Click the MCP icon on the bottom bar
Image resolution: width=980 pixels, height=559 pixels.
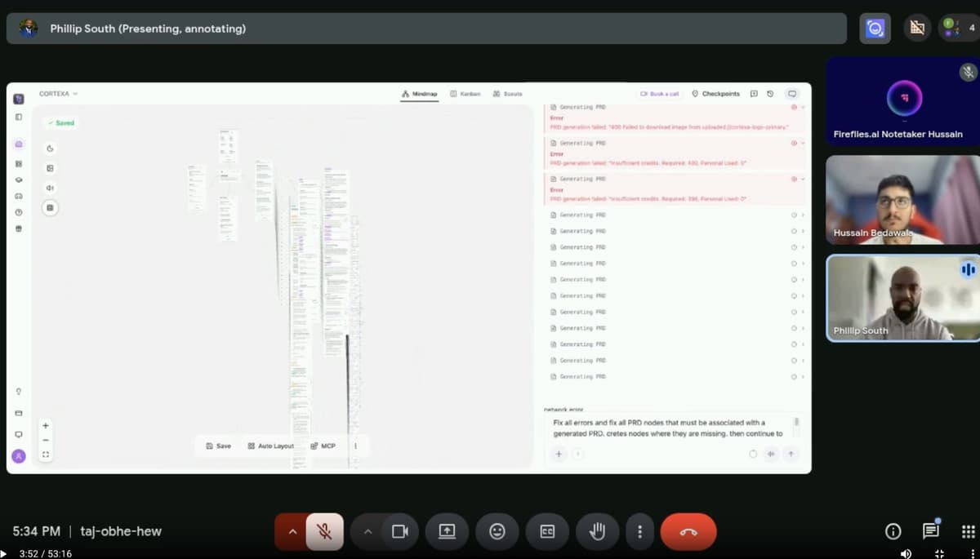[x=314, y=446]
